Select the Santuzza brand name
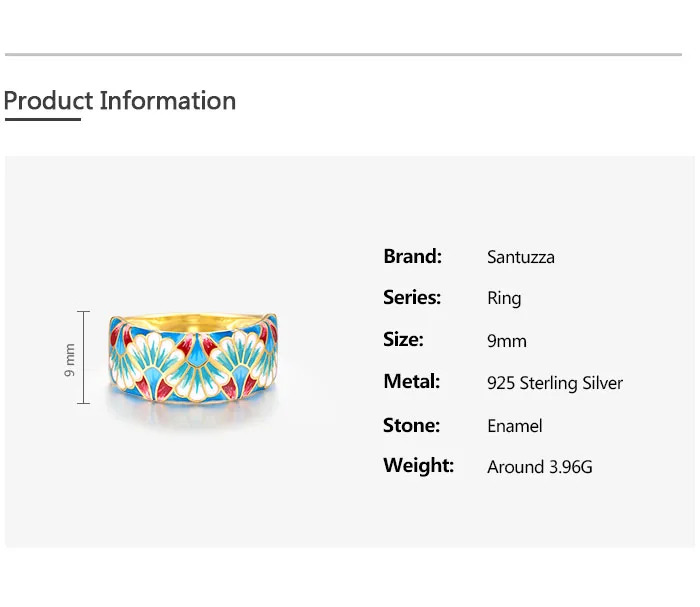The height and width of the screenshot is (607, 700). click(520, 257)
